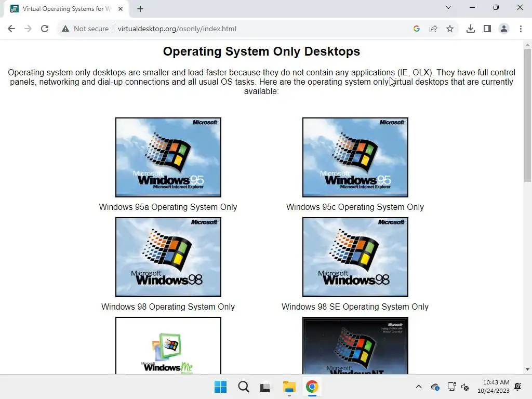Open the Chrome three-dot menu
This screenshot has height=399, width=532.
pos(521,29)
